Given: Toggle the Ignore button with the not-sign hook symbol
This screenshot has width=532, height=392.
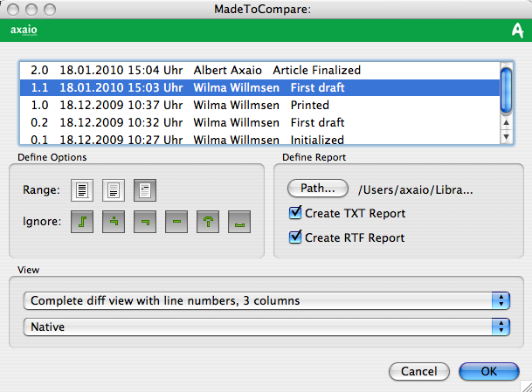Looking at the screenshot, I should pos(145,222).
